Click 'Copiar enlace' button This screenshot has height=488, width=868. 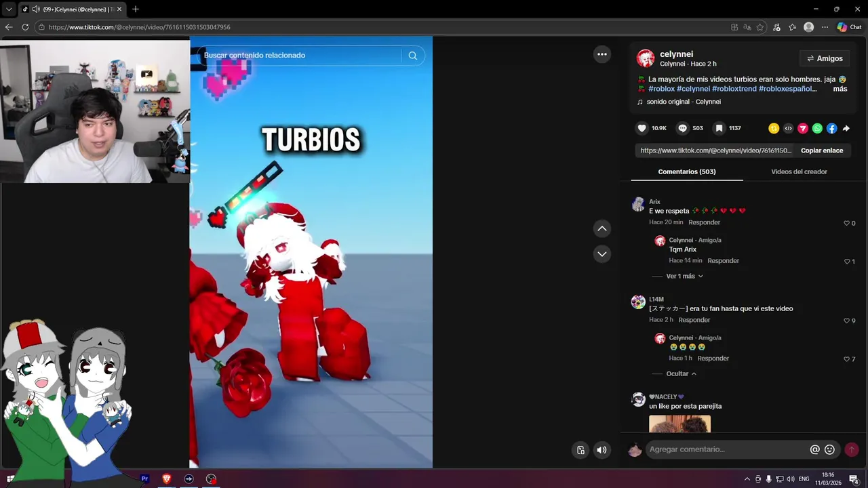(822, 150)
